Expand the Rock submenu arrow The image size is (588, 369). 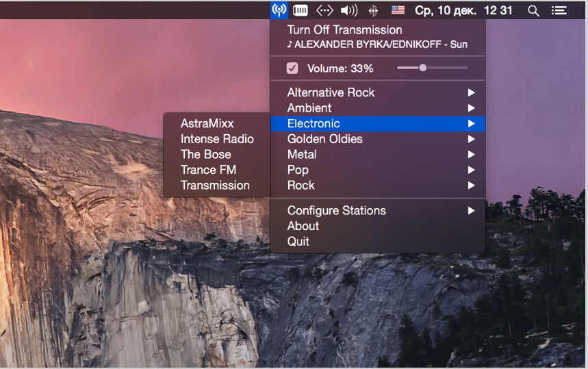tap(472, 186)
